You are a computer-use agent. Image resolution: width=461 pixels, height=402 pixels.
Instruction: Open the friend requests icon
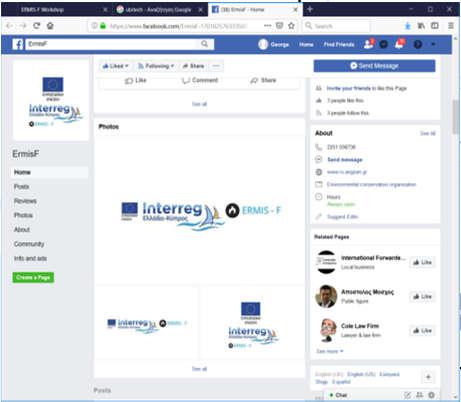point(368,44)
